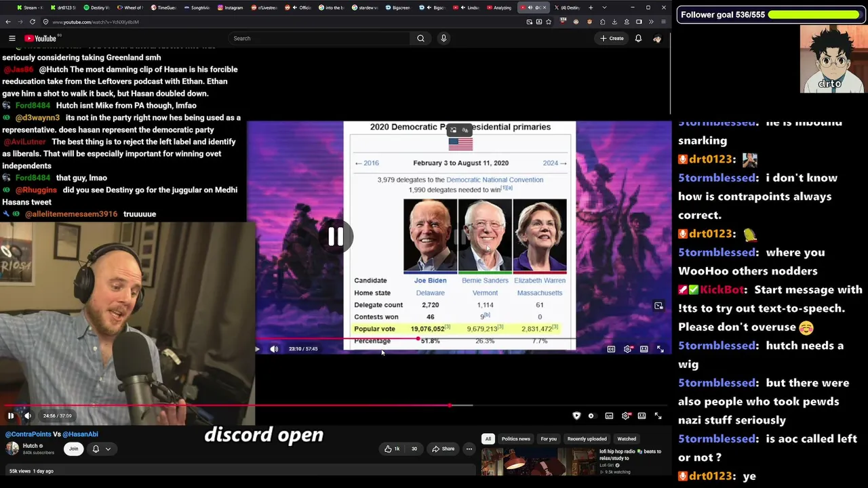Select the Politics news chip
Viewport: 868px width, 488px height.
click(x=516, y=439)
